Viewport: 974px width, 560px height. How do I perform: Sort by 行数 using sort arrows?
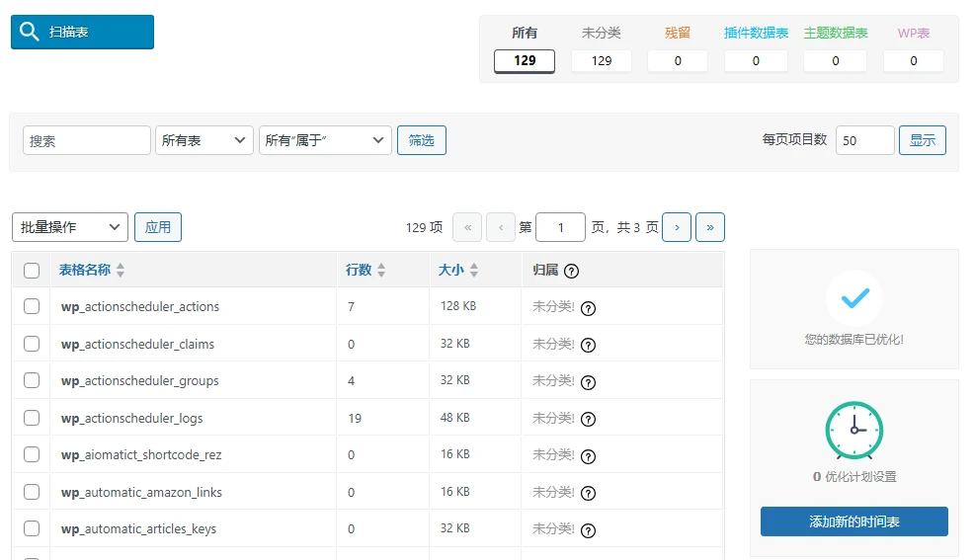381,270
